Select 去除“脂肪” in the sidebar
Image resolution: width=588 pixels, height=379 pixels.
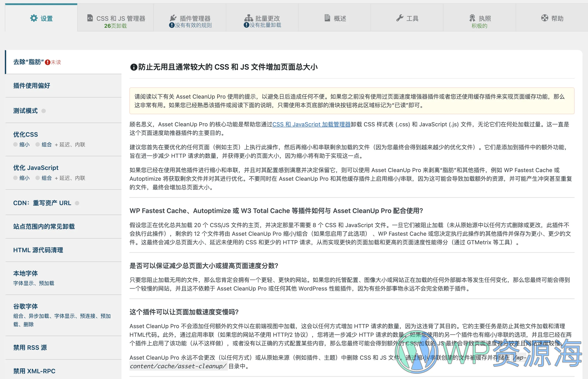[x=63, y=62]
